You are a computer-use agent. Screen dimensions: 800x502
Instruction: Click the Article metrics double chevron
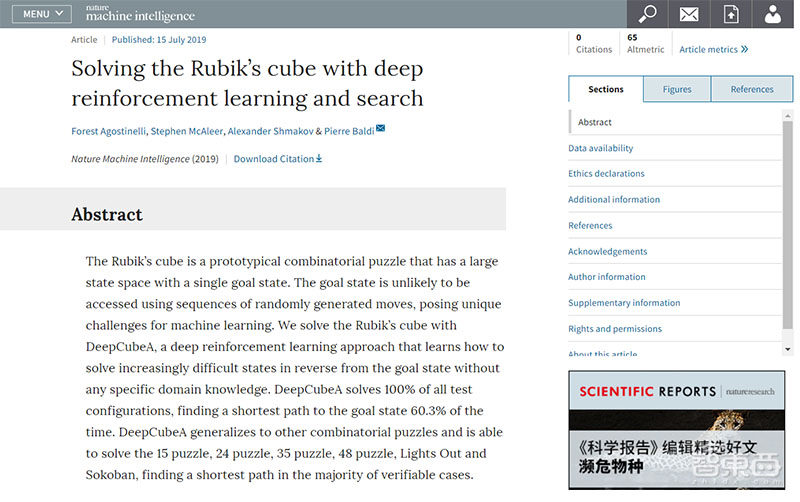[744, 49]
